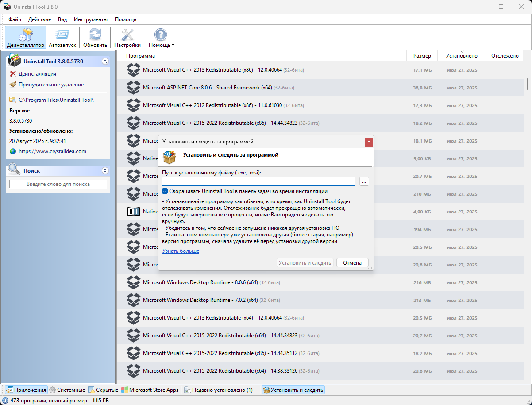532x405 pixels.
Task: Select Microsoft Visual C++ 2013 Redistributable (x86) row icon
Action: [134, 70]
